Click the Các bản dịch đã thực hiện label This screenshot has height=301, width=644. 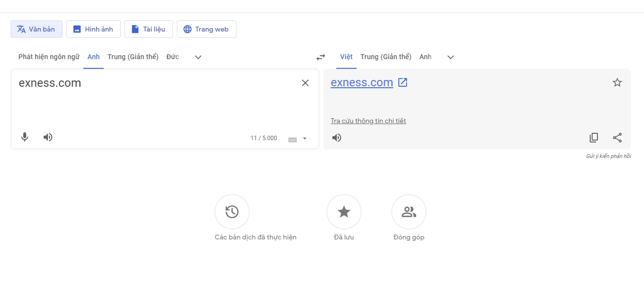pos(255,238)
